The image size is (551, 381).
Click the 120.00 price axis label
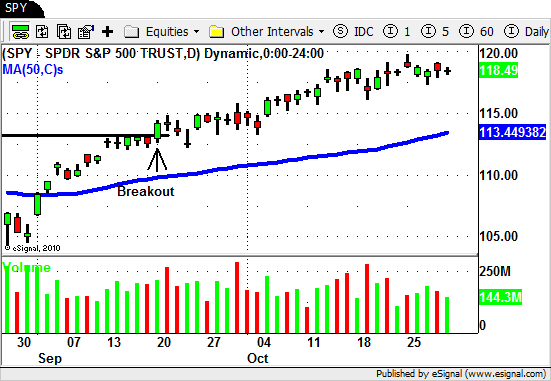499,53
